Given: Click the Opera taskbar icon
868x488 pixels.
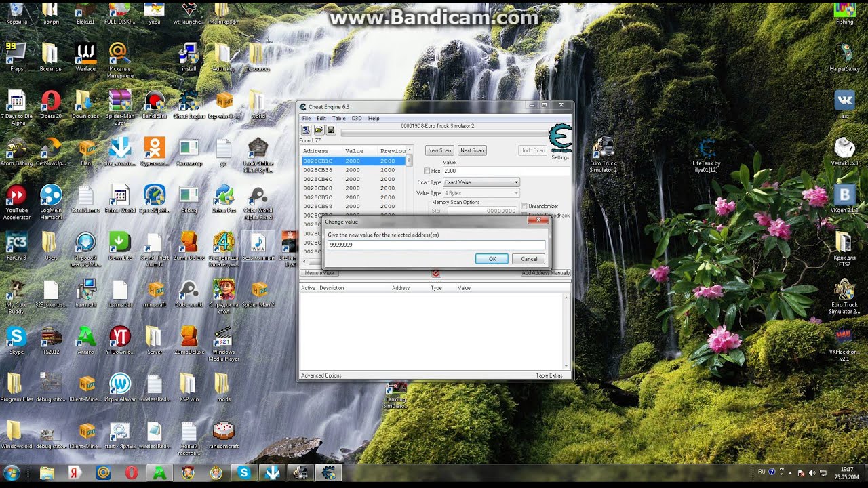Looking at the screenshot, I should pos(132,473).
